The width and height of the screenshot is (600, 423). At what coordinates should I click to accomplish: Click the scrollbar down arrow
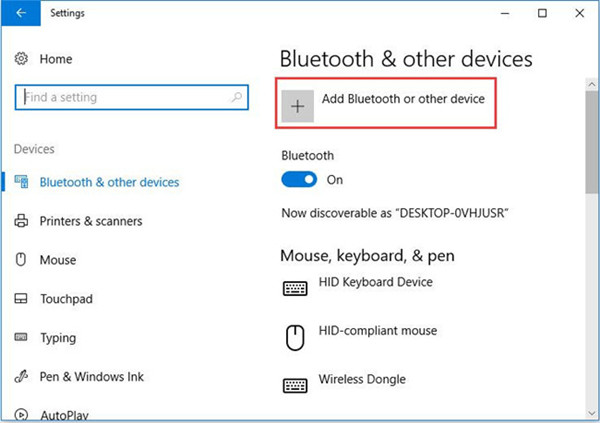592,413
